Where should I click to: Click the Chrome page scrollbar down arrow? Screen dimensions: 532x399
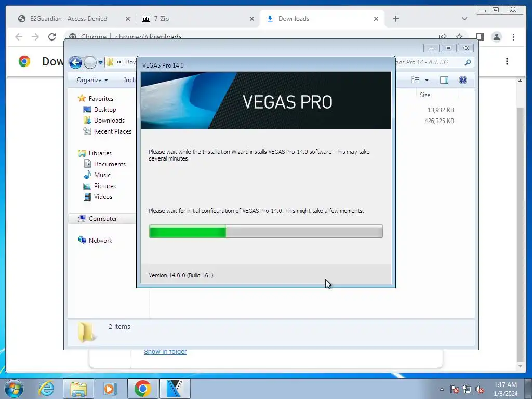(x=521, y=366)
